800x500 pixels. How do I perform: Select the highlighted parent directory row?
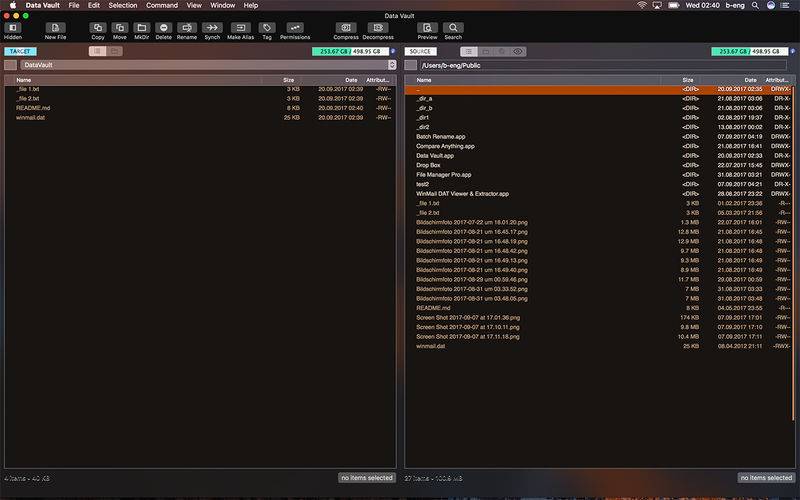click(x=598, y=89)
